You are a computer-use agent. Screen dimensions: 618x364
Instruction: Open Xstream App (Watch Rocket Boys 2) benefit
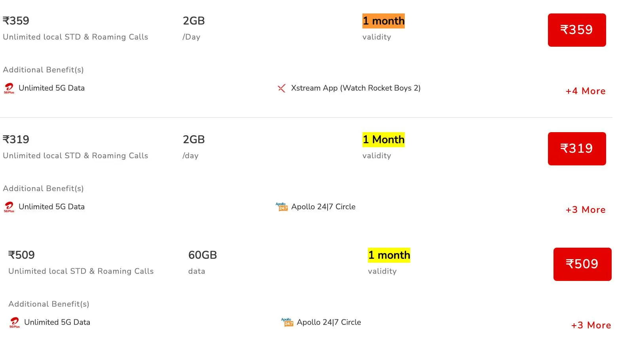(x=356, y=88)
